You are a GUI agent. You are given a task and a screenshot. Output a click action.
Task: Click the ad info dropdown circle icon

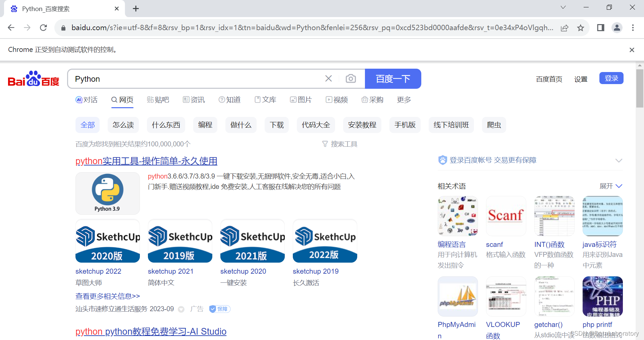[181, 309]
